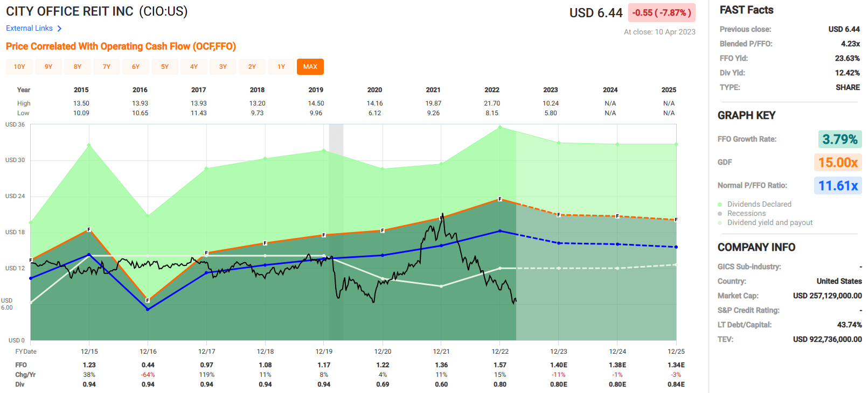Viewport: 868px width, 393px height.
Task: Click the 12/25 FY date label
Action: tap(676, 352)
